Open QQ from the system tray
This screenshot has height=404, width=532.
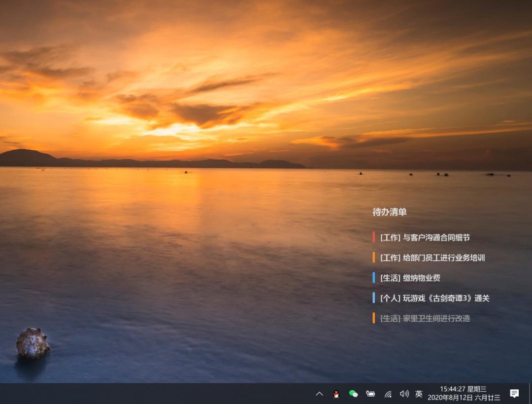[x=335, y=394]
